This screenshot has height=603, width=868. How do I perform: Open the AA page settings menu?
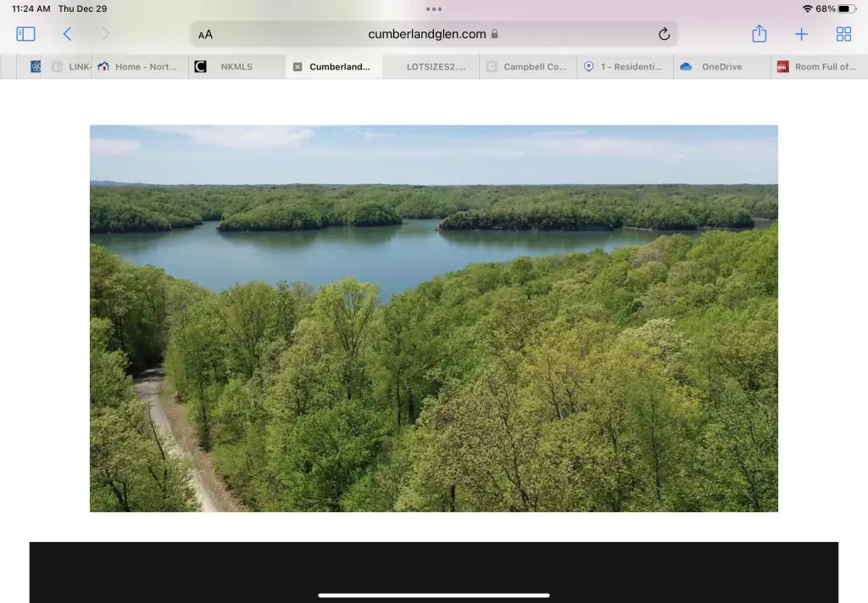tap(206, 35)
